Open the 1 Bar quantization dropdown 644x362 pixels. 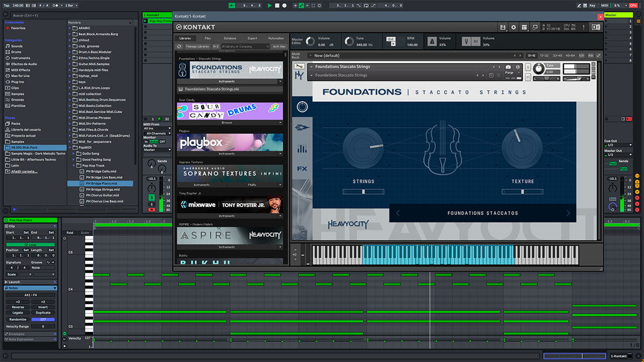coord(71,5)
